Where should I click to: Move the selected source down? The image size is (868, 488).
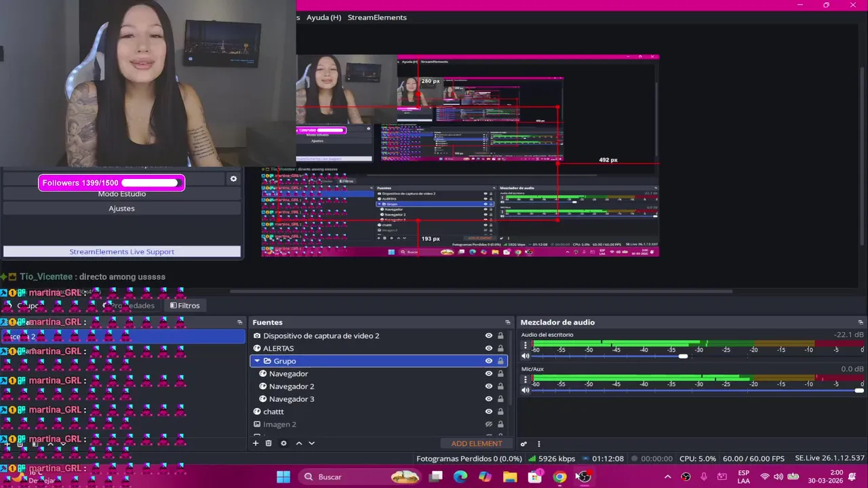311,443
